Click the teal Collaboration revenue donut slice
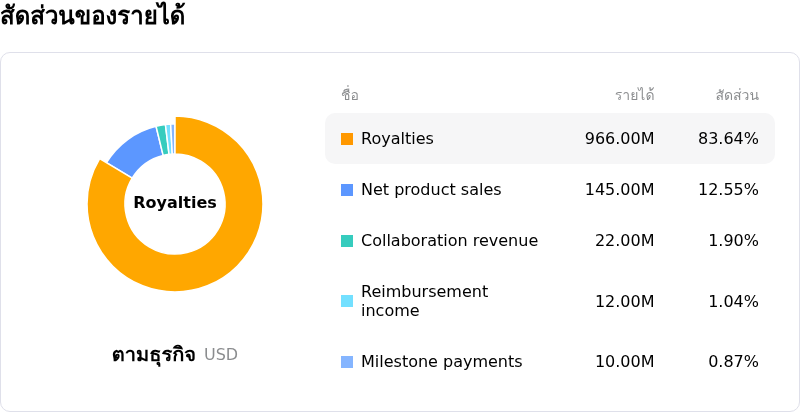This screenshot has width=800, height=412. (162, 139)
